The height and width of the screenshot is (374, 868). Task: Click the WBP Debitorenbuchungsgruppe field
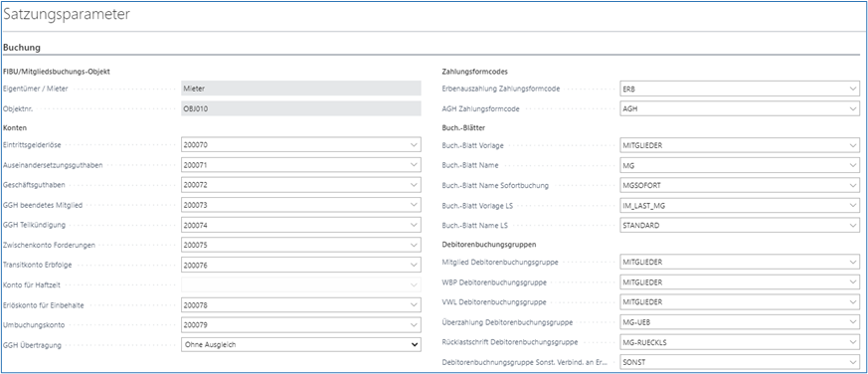pyautogui.click(x=740, y=282)
